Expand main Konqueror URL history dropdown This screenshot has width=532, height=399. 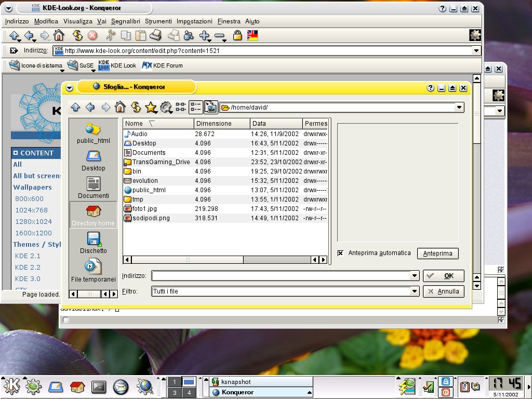[x=476, y=51]
